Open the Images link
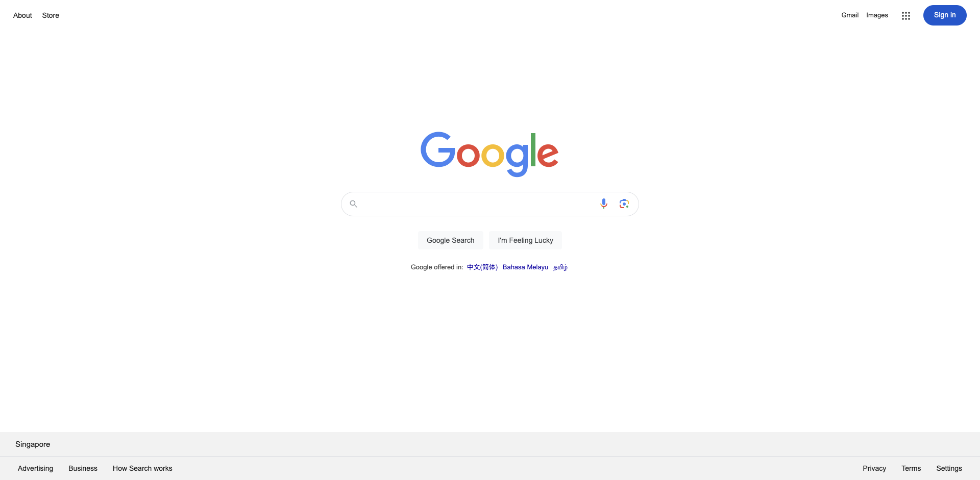980x480 pixels. coord(877,15)
